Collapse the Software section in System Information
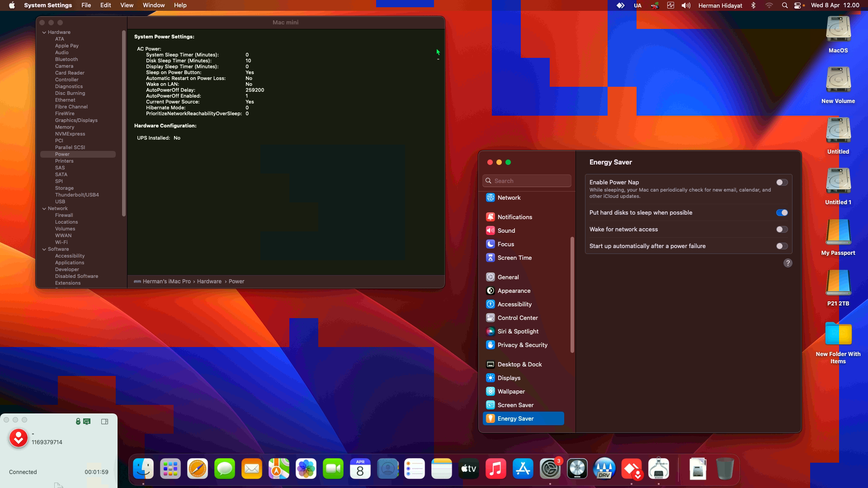868x488 pixels. (44, 249)
